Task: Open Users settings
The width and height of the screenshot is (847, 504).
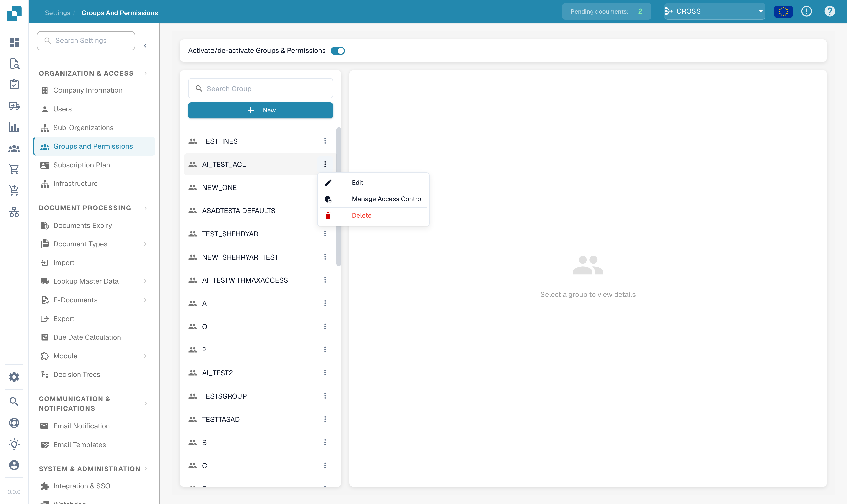Action: point(94,109)
